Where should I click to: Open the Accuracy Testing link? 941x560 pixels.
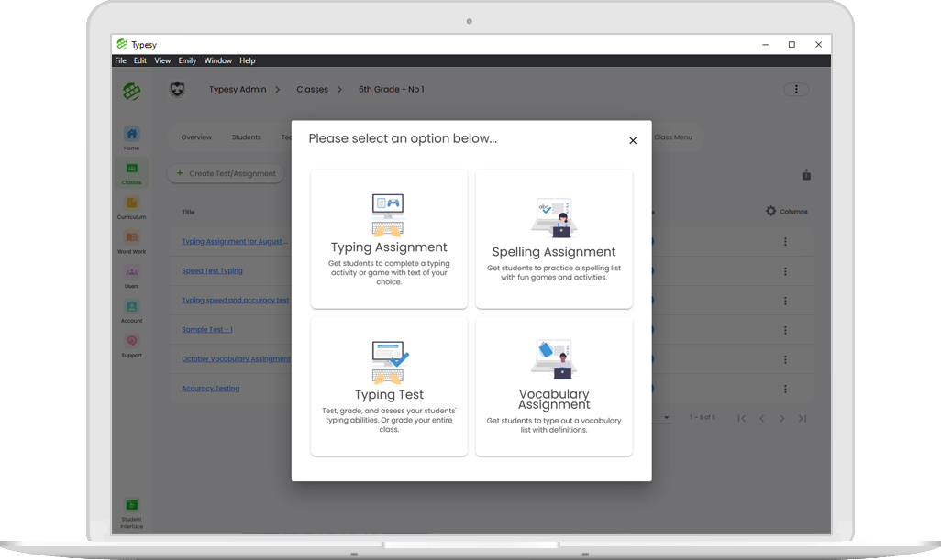[x=211, y=389]
